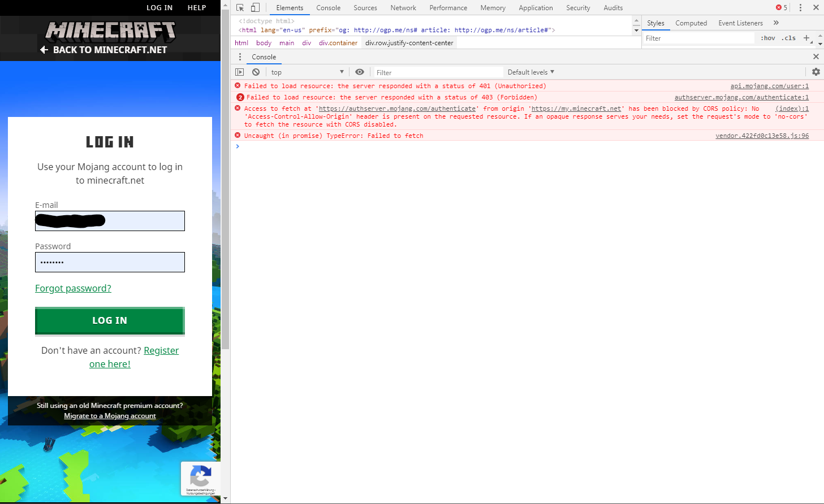Select the Event Listeners pane tab
The width and height of the screenshot is (824, 504).
741,23
